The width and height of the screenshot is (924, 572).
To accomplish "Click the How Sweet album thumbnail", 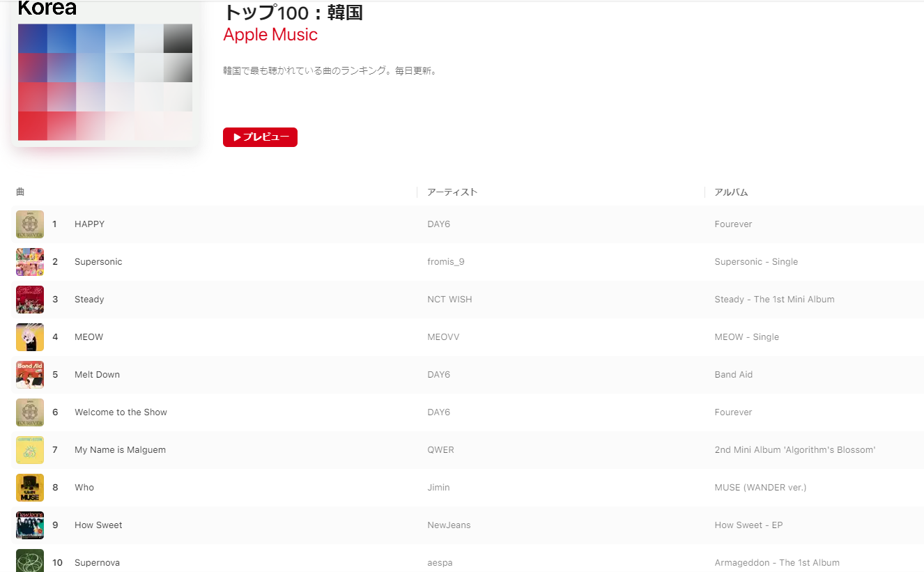I will tap(30, 525).
